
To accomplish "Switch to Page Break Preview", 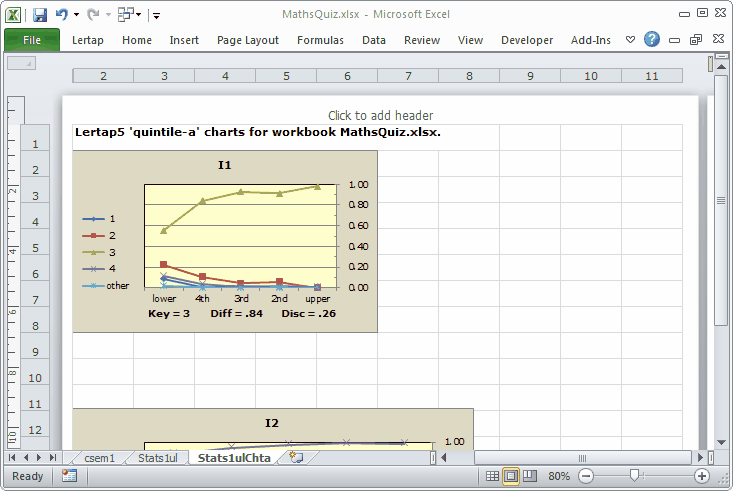I will point(530,476).
